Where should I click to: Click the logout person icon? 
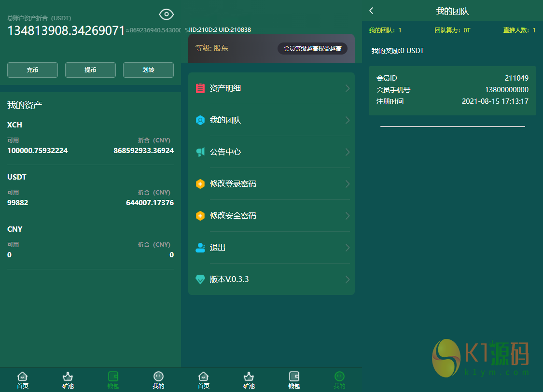click(x=200, y=248)
